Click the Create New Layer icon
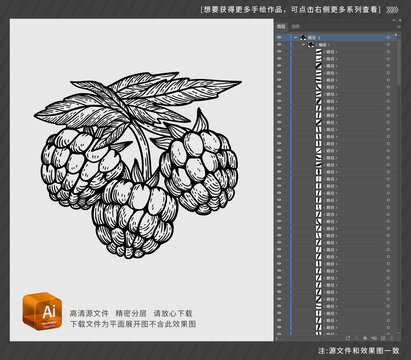 coord(383,338)
